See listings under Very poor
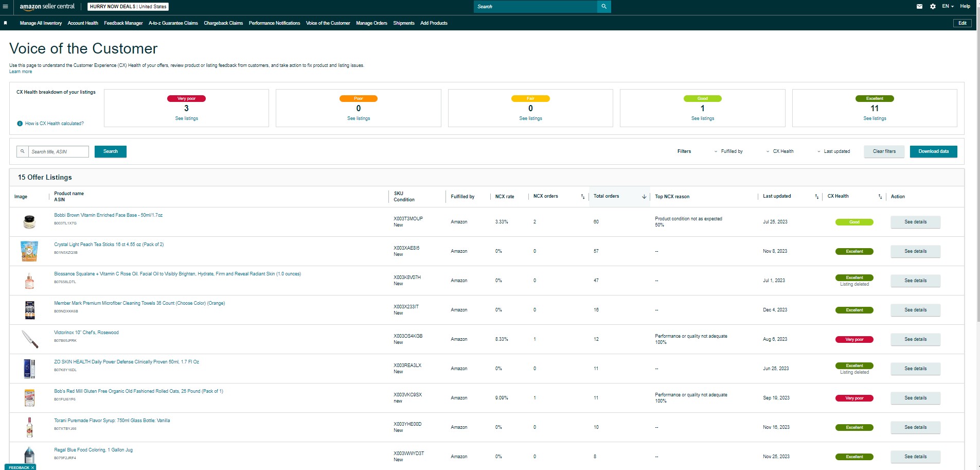This screenshot has width=980, height=470. point(186,118)
